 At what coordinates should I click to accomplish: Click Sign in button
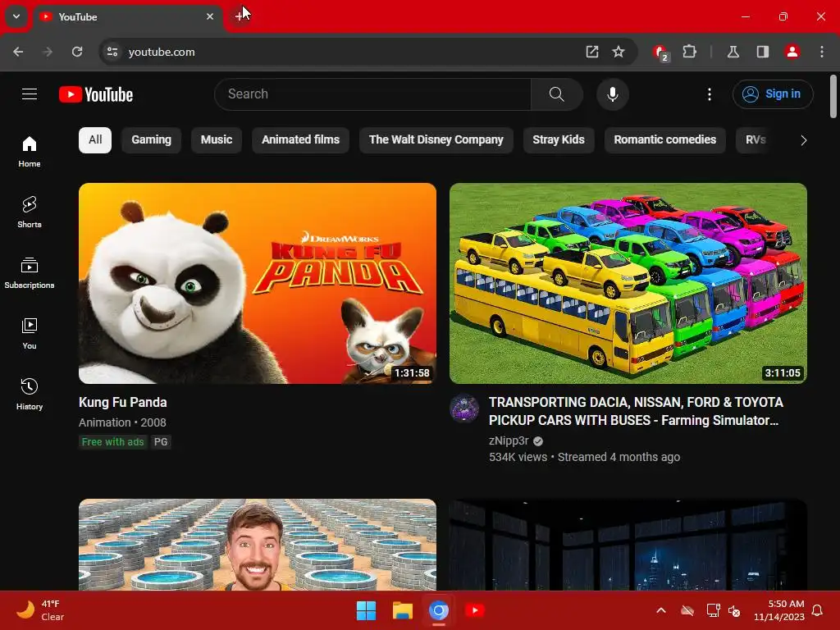[773, 94]
